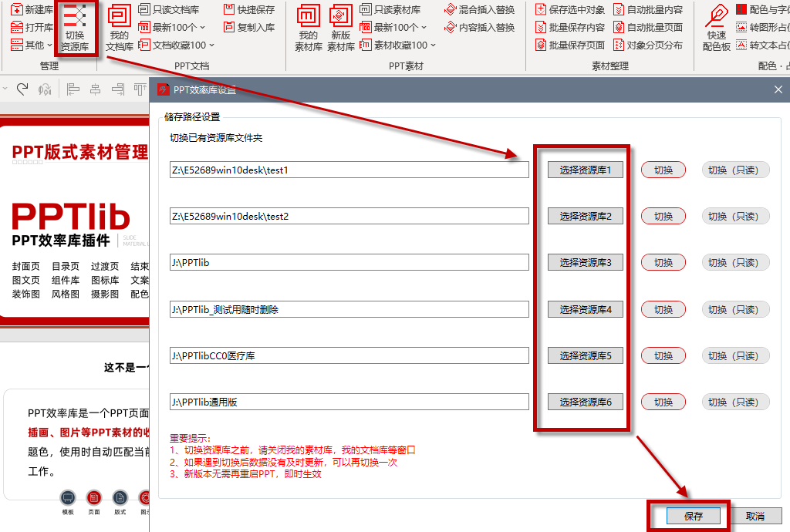Click 切换 for test2 path row

coord(663,217)
